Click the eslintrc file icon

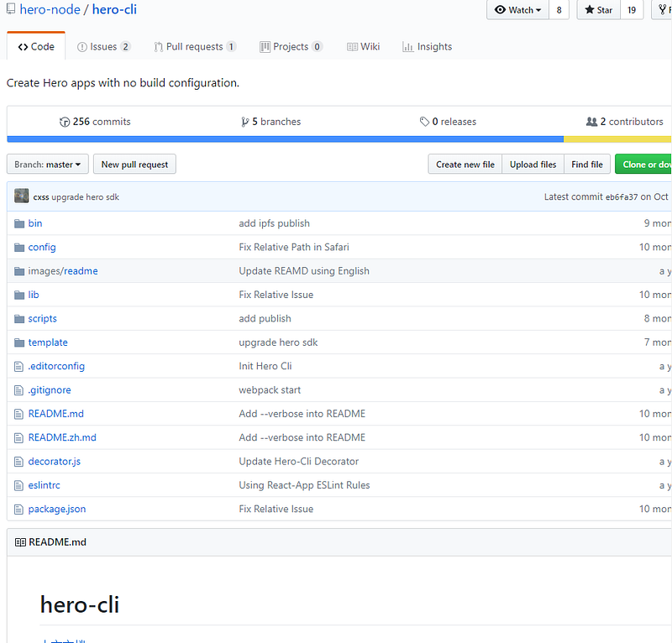tap(18, 485)
